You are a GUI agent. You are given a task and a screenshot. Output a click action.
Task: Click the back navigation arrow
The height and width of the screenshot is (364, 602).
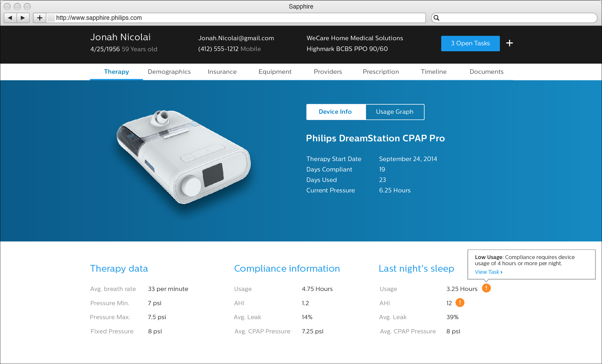10,18
